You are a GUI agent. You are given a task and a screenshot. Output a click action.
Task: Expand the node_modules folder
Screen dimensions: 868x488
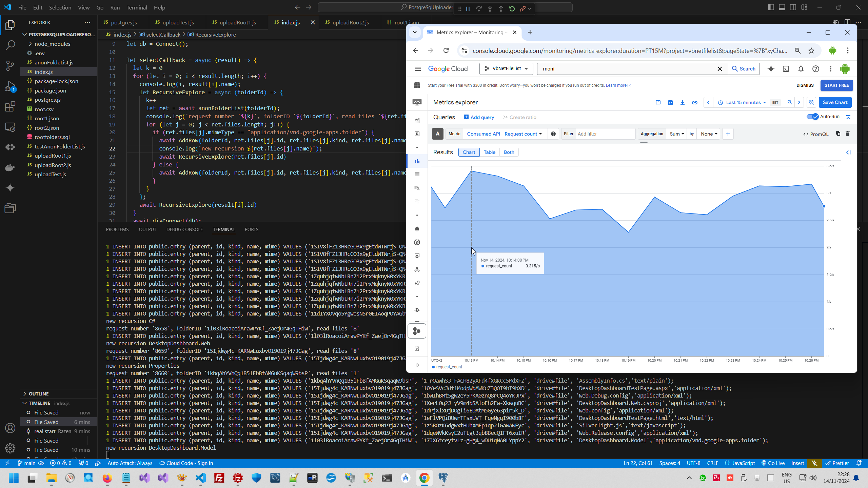[x=52, y=44]
